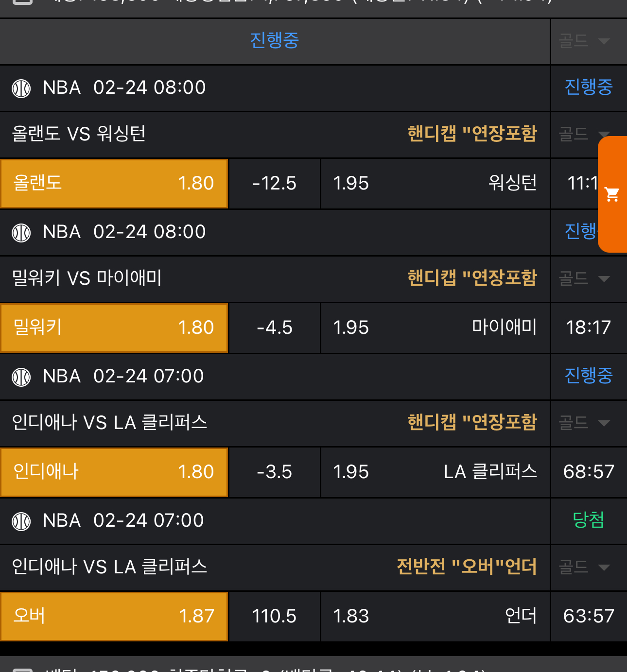Click the green 당첨 status label
The width and height of the screenshot is (627, 672).
pos(589,520)
